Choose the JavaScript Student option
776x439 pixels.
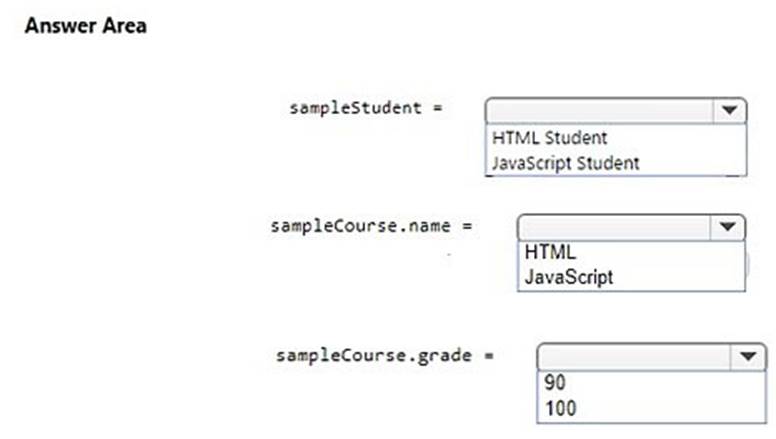[x=565, y=162]
